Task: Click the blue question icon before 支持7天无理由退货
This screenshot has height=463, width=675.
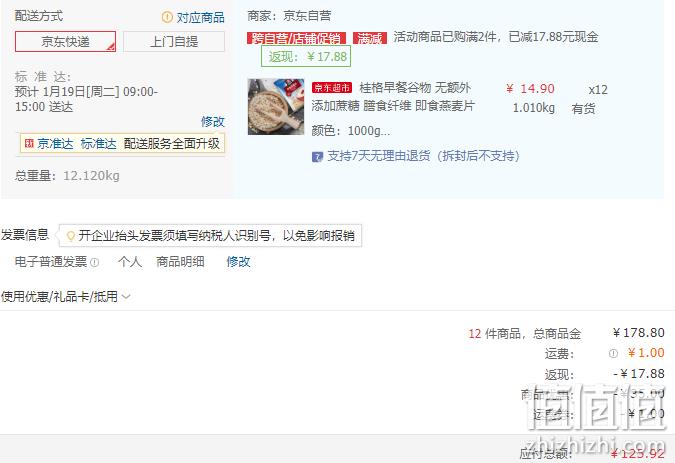Action: click(317, 157)
